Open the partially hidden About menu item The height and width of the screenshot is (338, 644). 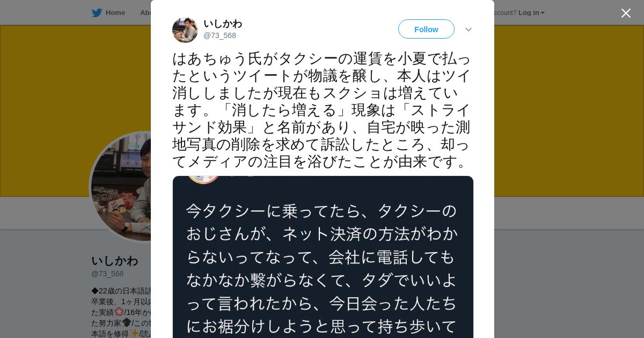[145, 13]
